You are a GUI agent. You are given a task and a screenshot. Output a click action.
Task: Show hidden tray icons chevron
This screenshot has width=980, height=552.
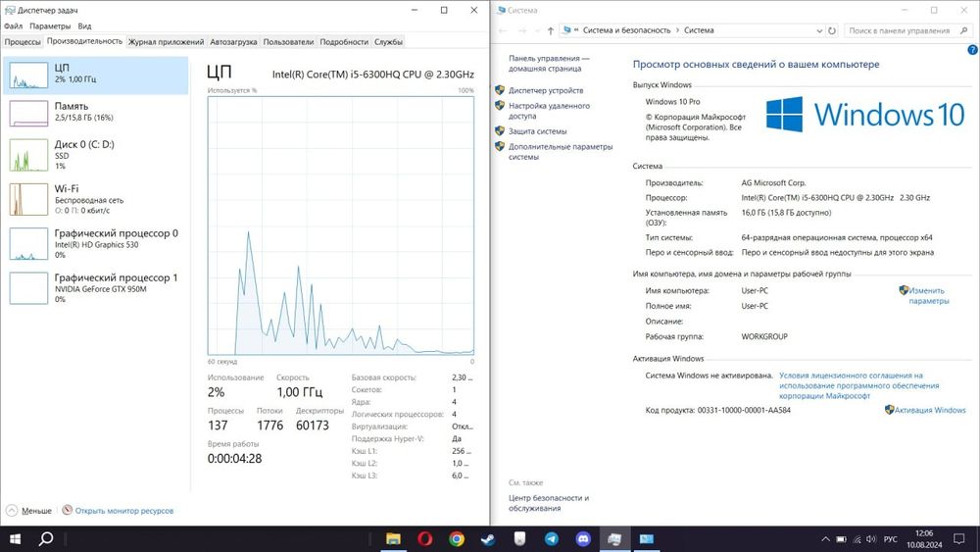(x=825, y=539)
